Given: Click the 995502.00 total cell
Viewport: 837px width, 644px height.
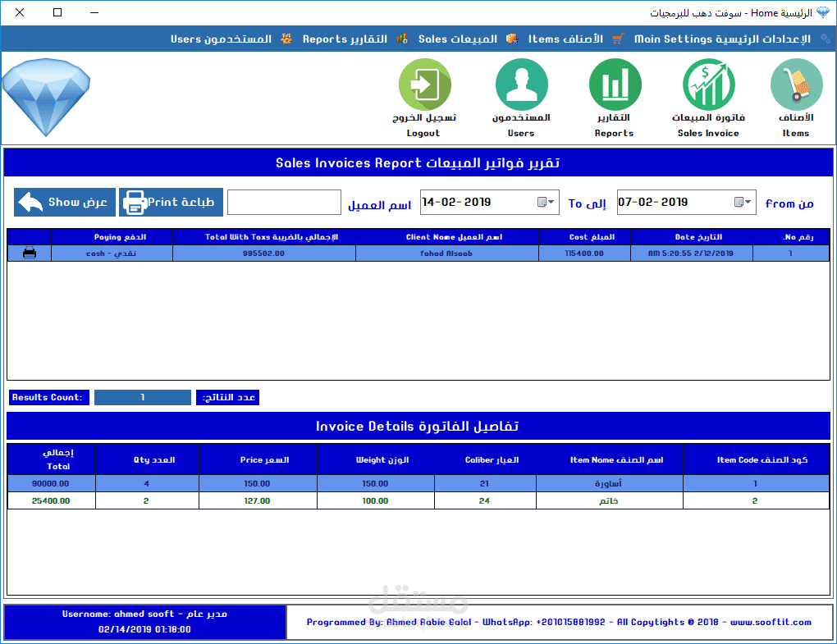Looking at the screenshot, I should tap(264, 253).
